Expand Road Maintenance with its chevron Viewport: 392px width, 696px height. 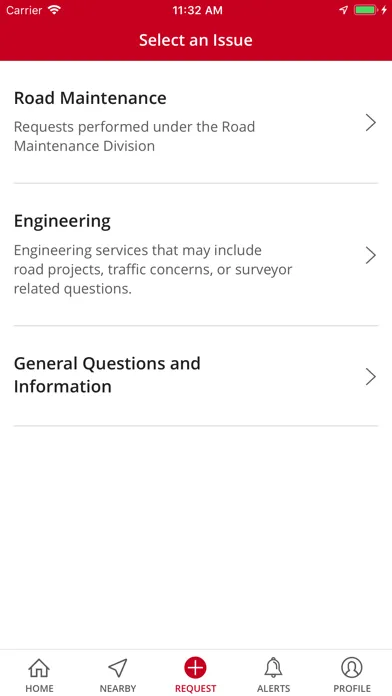[371, 123]
